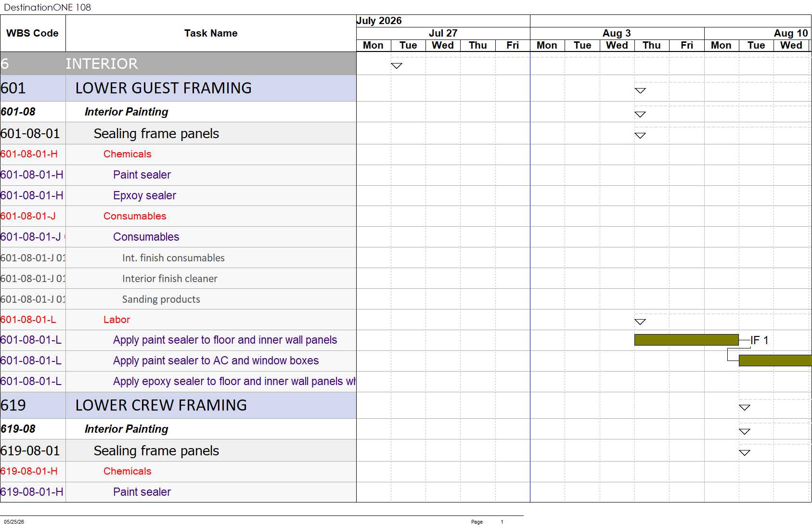The height and width of the screenshot is (528, 812).
Task: Click the Task Name column header
Action: (x=211, y=33)
